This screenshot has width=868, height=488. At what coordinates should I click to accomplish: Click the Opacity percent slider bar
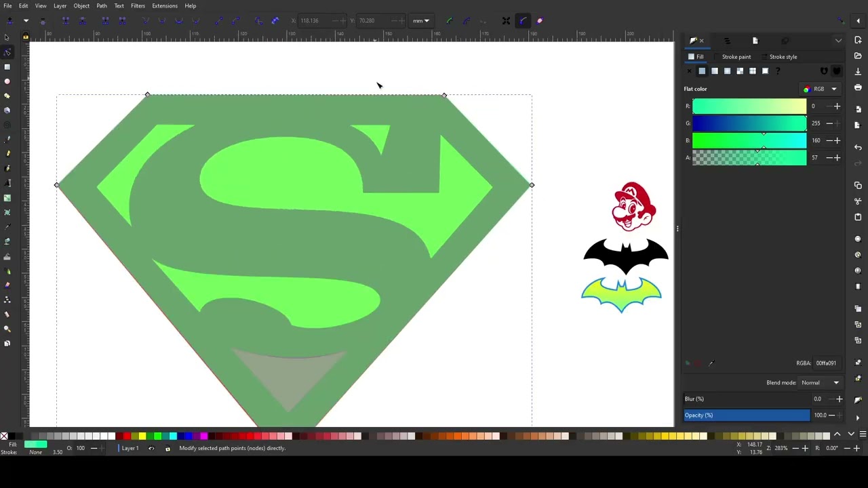(747, 415)
